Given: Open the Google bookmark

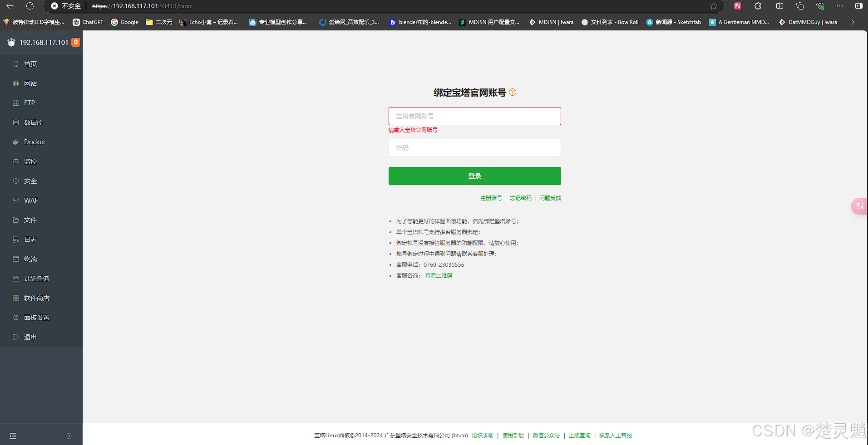Looking at the screenshot, I should 125,22.
